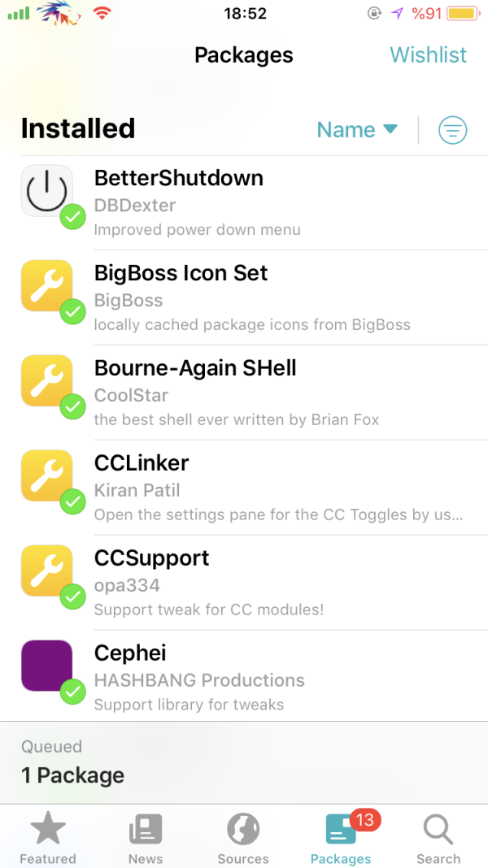Expand the Name sort dropdown
Image resolution: width=488 pixels, height=868 pixels.
click(x=357, y=129)
